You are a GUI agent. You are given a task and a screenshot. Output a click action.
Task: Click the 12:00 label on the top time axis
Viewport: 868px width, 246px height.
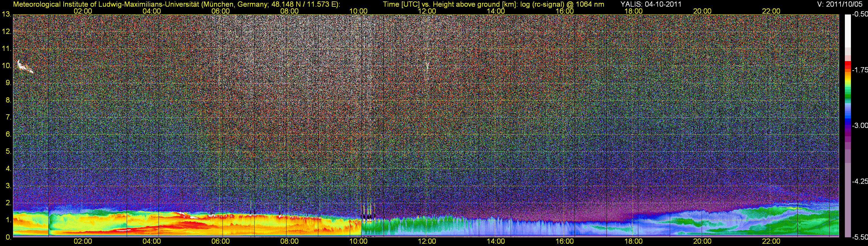click(x=427, y=11)
